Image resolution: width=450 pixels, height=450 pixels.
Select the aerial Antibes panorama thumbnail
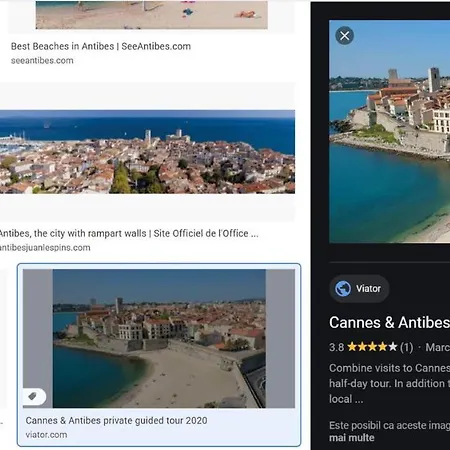[147, 152]
